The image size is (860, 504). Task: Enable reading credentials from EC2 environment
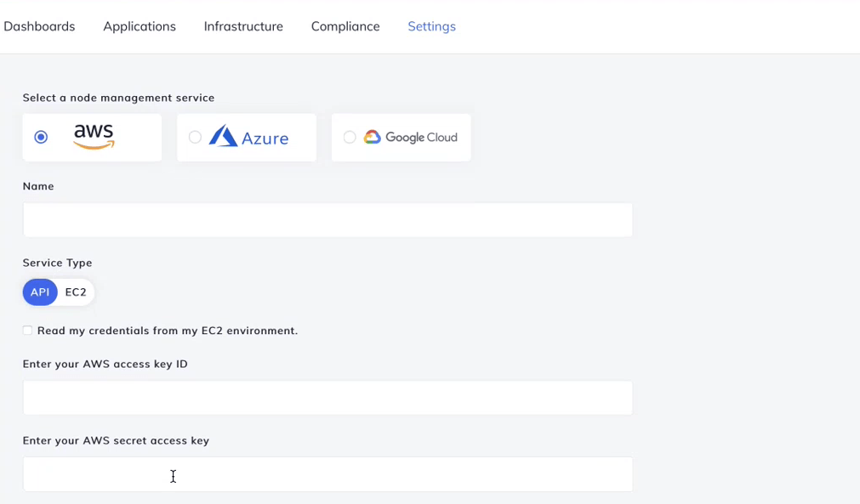coord(27,330)
